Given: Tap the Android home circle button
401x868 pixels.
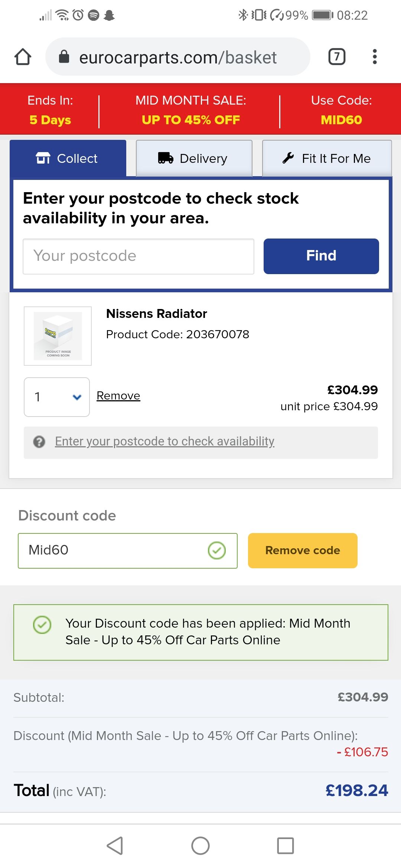Looking at the screenshot, I should (200, 846).
